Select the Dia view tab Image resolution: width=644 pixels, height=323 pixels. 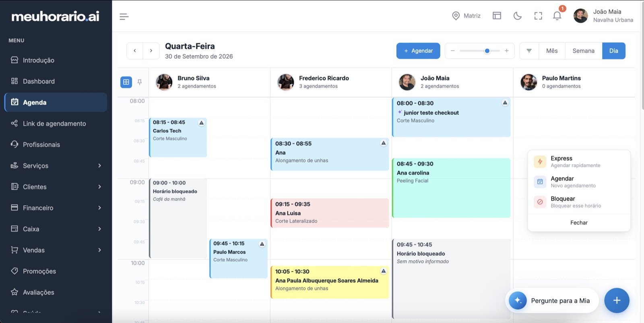tap(614, 51)
